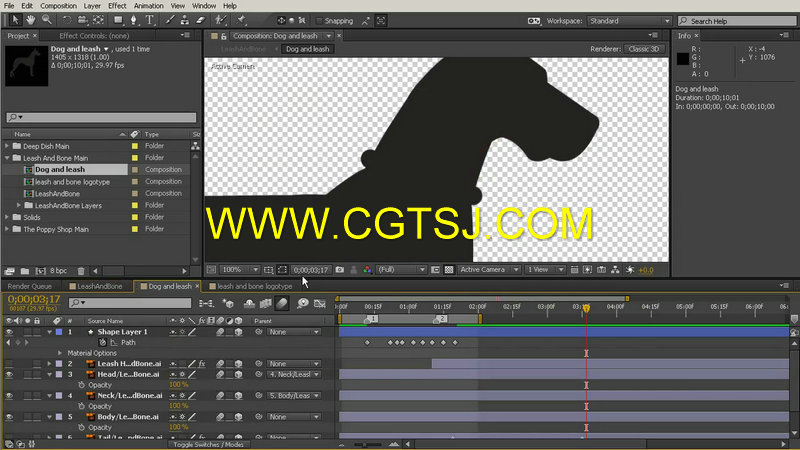
Task: Open the composition flowchart icon in viewer
Action: (x=615, y=270)
